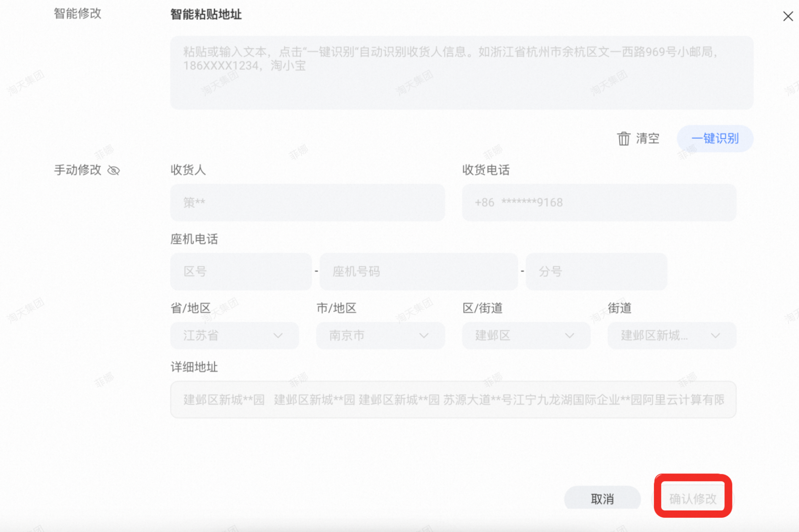
Task: Click the address paste text area
Action: (461, 73)
